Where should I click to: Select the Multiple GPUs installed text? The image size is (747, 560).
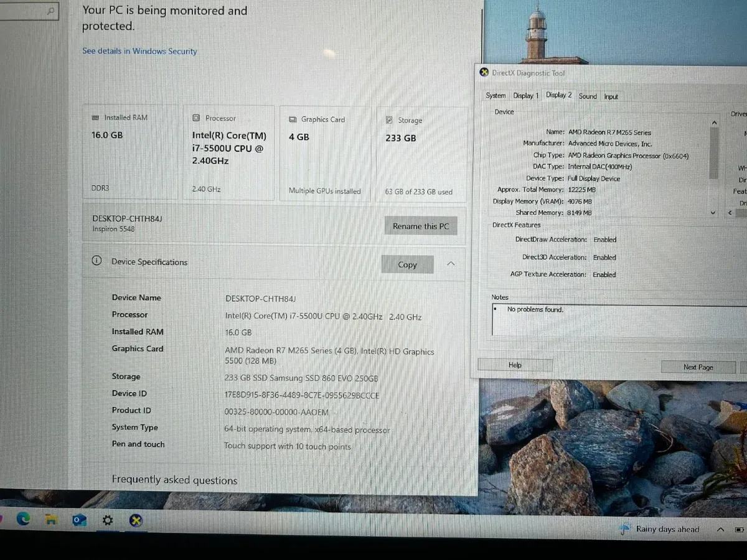(x=324, y=191)
